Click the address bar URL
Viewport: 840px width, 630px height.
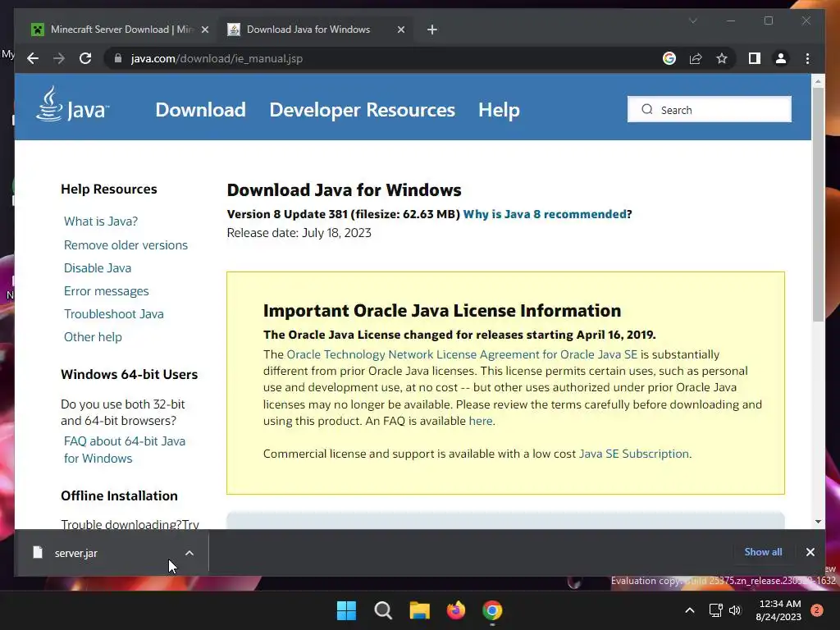217,58
